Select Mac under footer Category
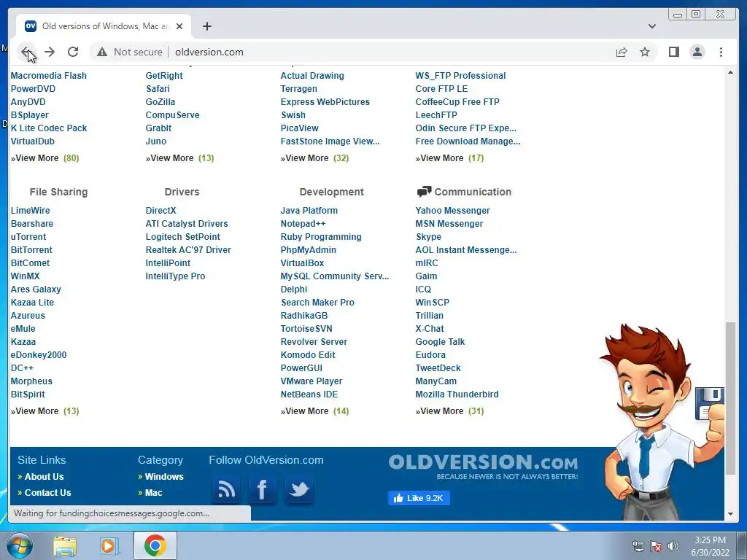The height and width of the screenshot is (560, 747). [x=153, y=493]
